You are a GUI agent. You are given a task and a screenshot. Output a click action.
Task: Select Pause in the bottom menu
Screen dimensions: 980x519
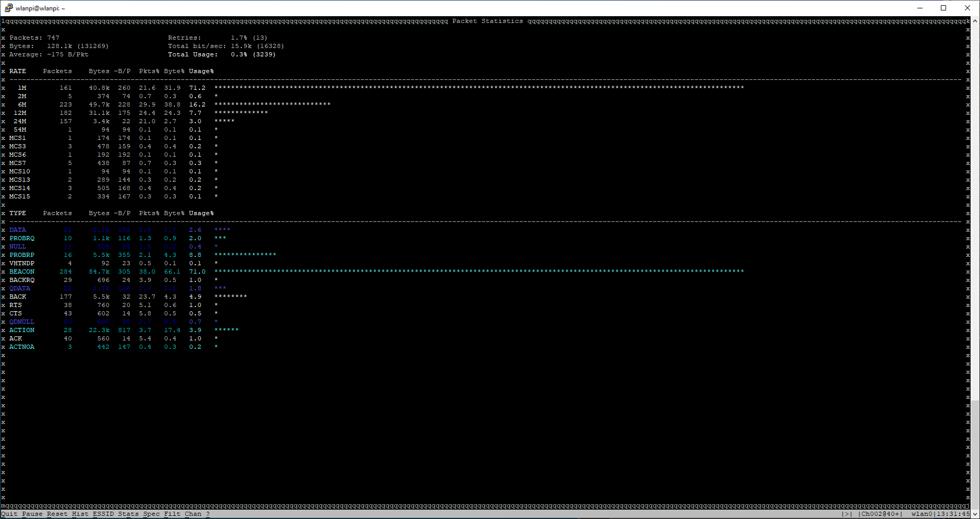(x=32, y=514)
